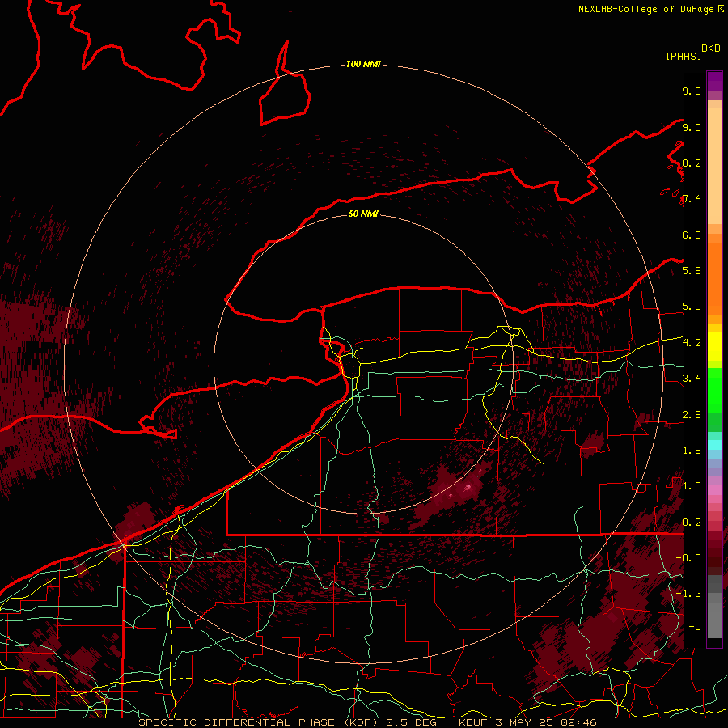The image size is (728, 728).
Task: Click the NEXLAB-College of DuPage credit text
Action: [x=647, y=9]
